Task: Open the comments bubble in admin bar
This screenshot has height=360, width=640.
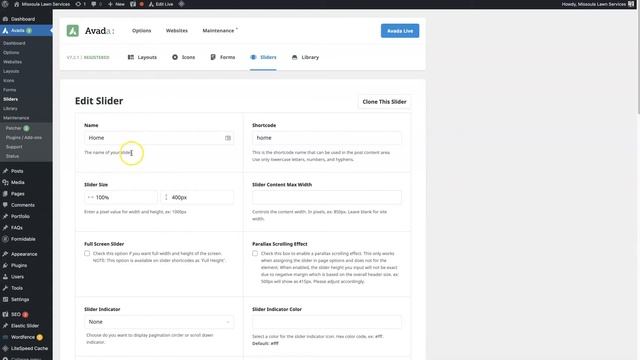Action: tap(96, 4)
